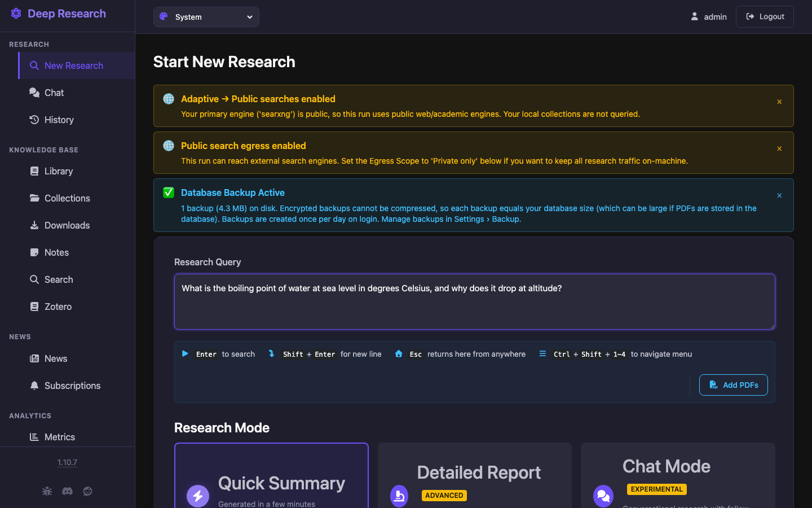Open Chat from the sidebar

[77, 93]
